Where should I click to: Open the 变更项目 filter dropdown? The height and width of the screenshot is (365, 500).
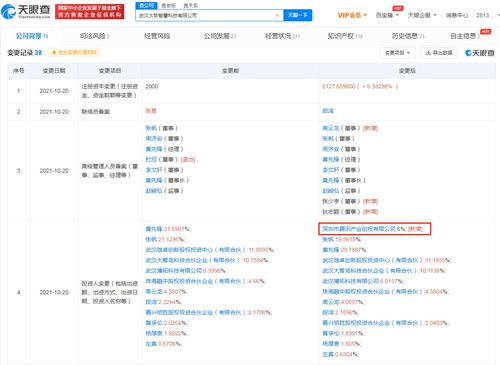pyautogui.click(x=397, y=53)
